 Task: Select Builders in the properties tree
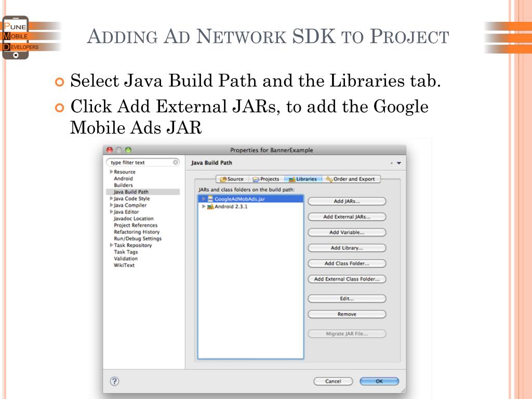point(124,185)
